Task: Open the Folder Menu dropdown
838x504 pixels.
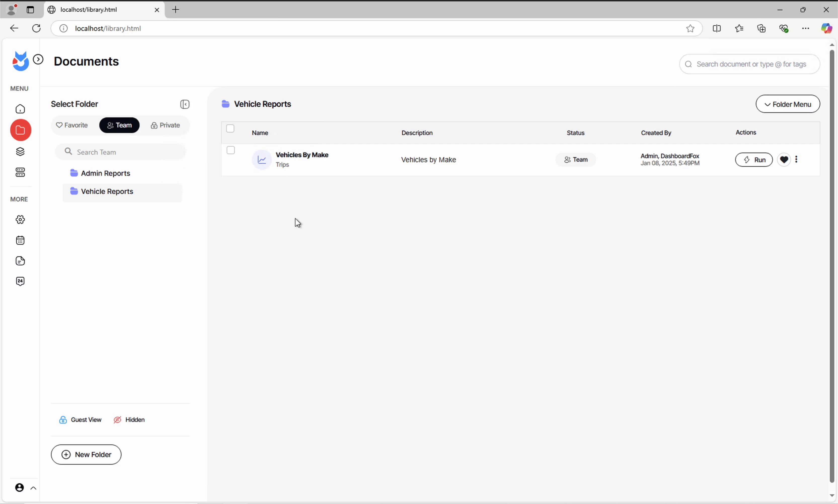Action: click(x=787, y=104)
